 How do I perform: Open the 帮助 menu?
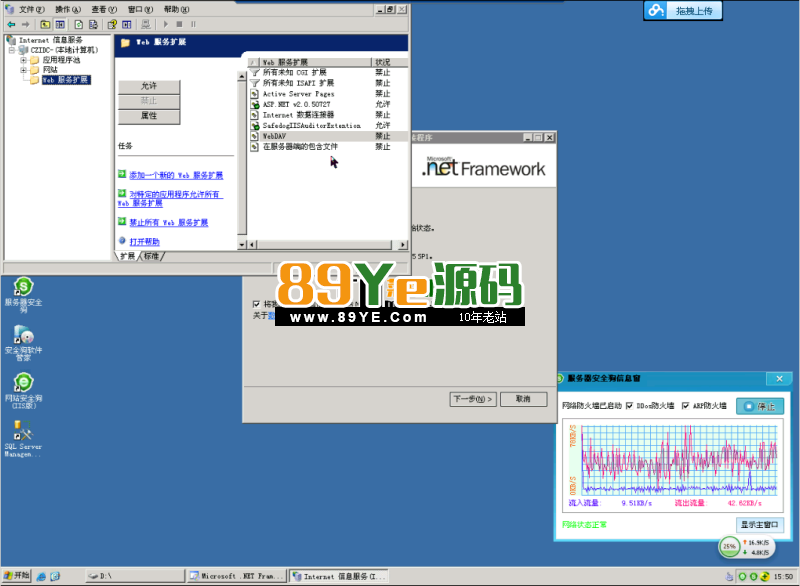pos(177,9)
